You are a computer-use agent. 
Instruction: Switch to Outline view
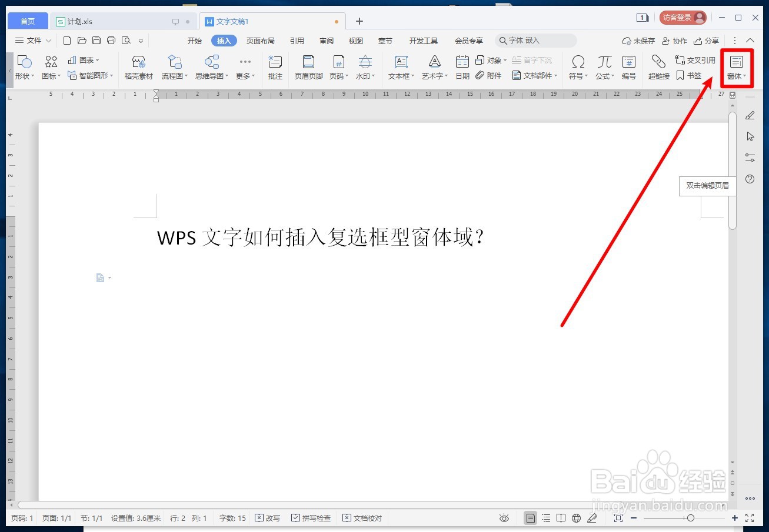click(546, 518)
